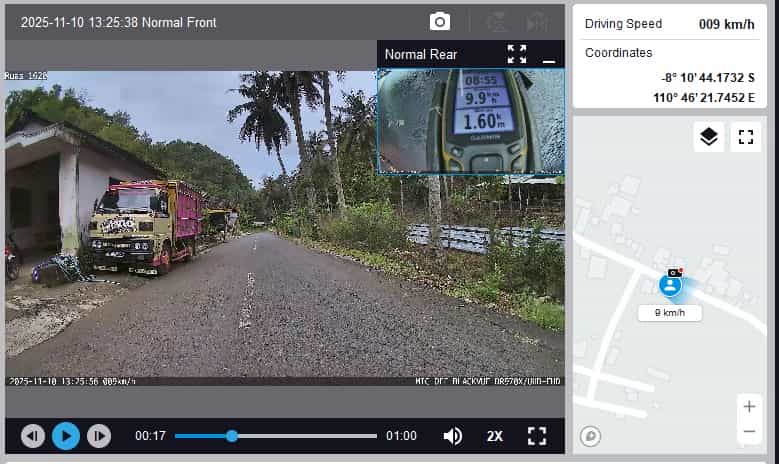Mute the video with the speaker icon
The image size is (779, 464).
(x=453, y=436)
